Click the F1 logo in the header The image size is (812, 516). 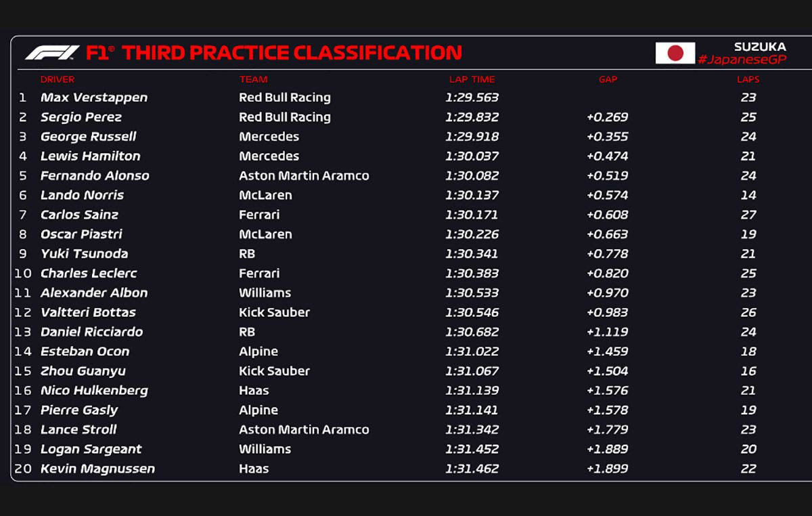[x=52, y=52]
